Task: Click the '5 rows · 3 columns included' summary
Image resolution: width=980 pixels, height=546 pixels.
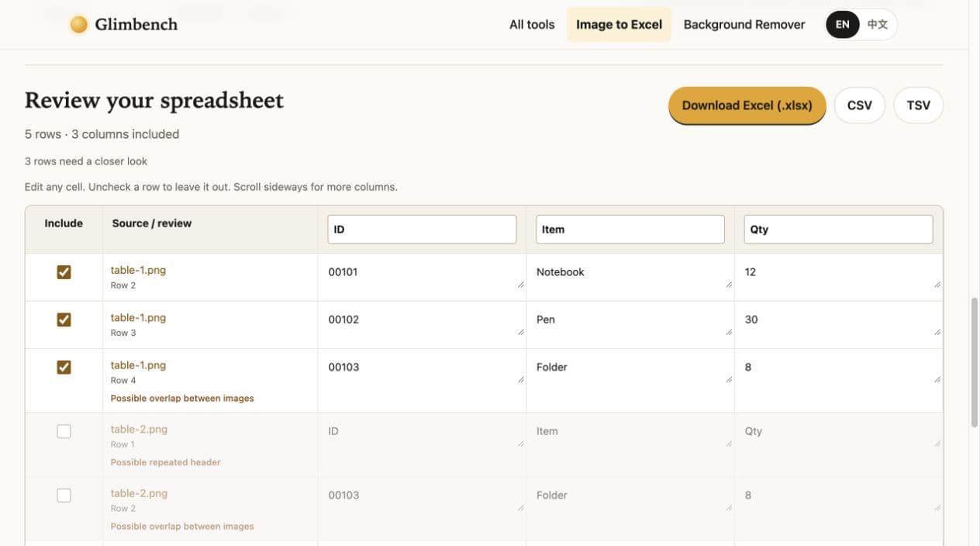Action: (x=102, y=134)
